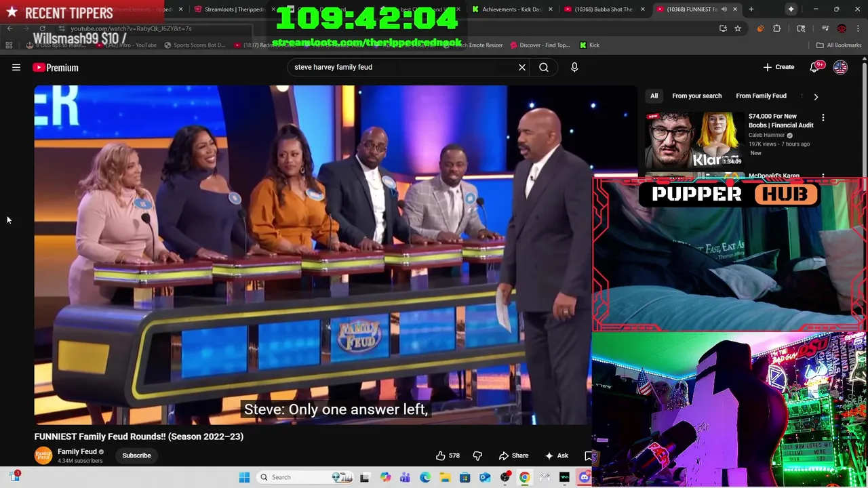The image size is (868, 488).
Task: Share the video via the Share button
Action: (513, 455)
